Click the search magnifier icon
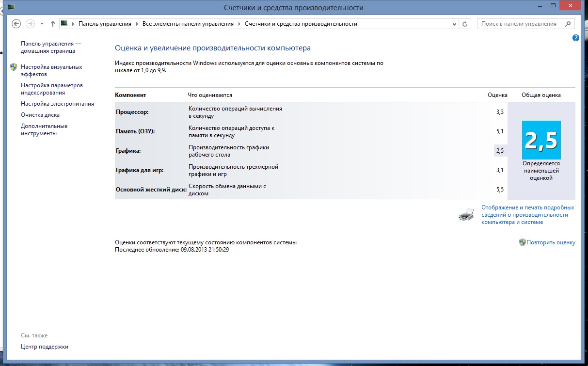 coord(568,24)
